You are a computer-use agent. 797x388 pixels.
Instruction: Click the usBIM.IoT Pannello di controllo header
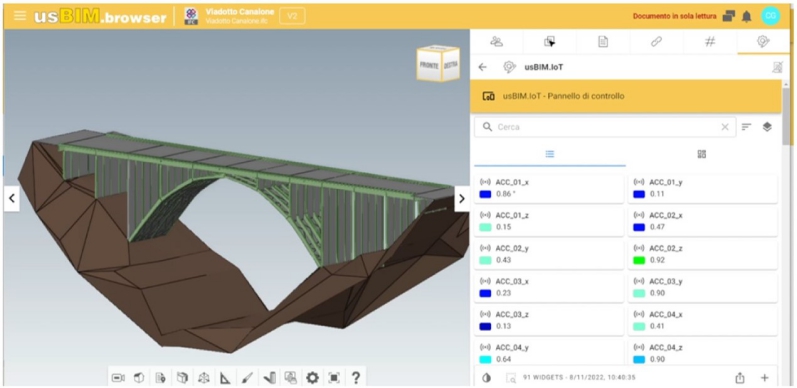(626, 96)
